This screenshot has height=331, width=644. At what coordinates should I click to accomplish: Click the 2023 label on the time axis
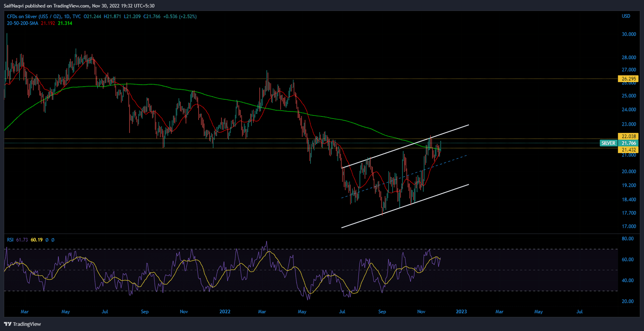click(461, 312)
